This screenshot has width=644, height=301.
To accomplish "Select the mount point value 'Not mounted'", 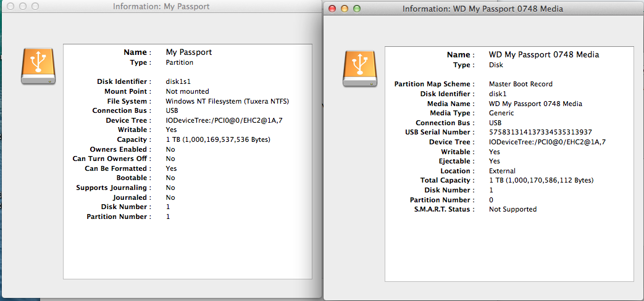I will (187, 91).
